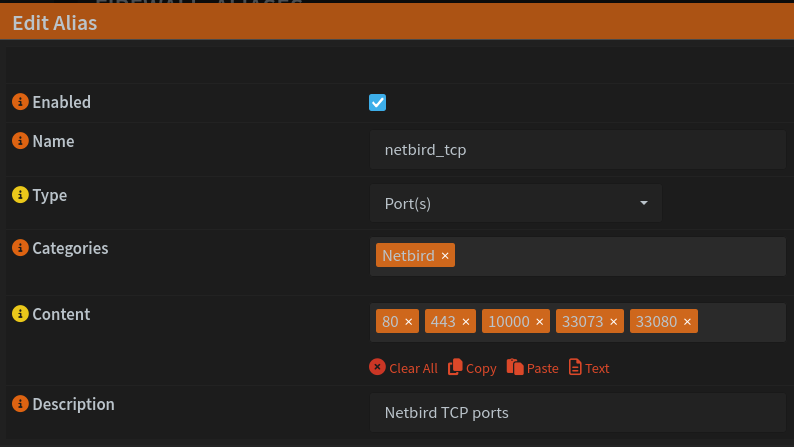The height and width of the screenshot is (447, 794).
Task: Click the info icon beside Name
Action: pyautogui.click(x=19, y=142)
